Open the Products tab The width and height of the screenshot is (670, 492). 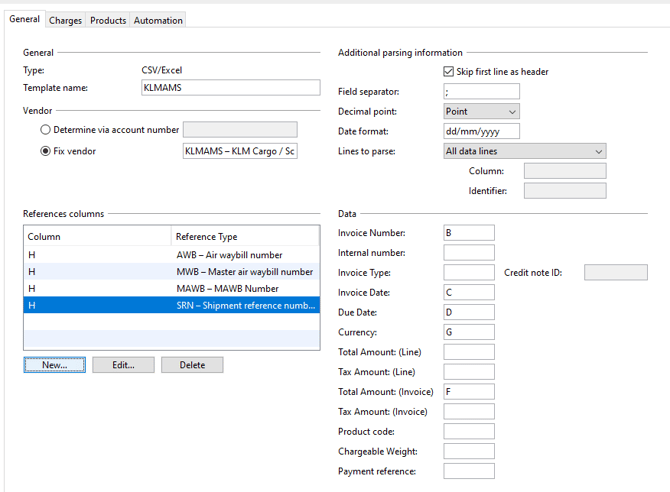pyautogui.click(x=108, y=20)
